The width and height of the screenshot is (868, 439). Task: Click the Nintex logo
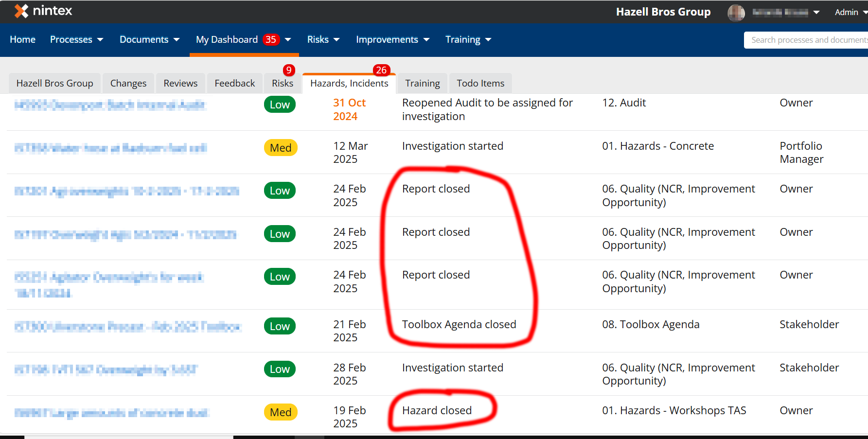(x=43, y=11)
